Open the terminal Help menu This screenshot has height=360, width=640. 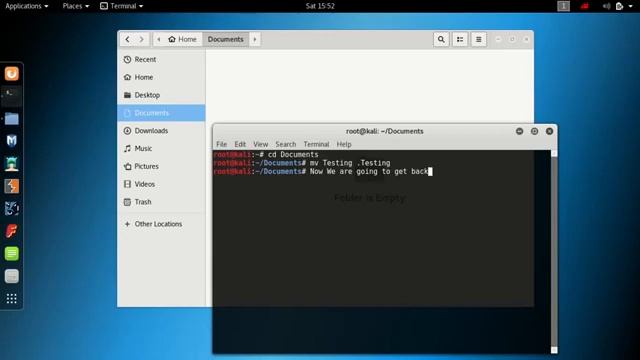[x=344, y=144]
